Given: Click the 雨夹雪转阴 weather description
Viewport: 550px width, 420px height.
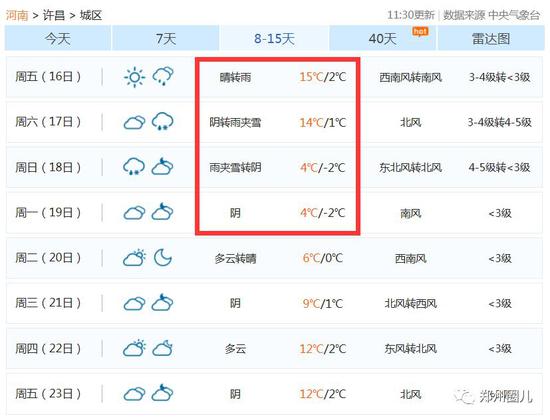Looking at the screenshot, I should [235, 167].
